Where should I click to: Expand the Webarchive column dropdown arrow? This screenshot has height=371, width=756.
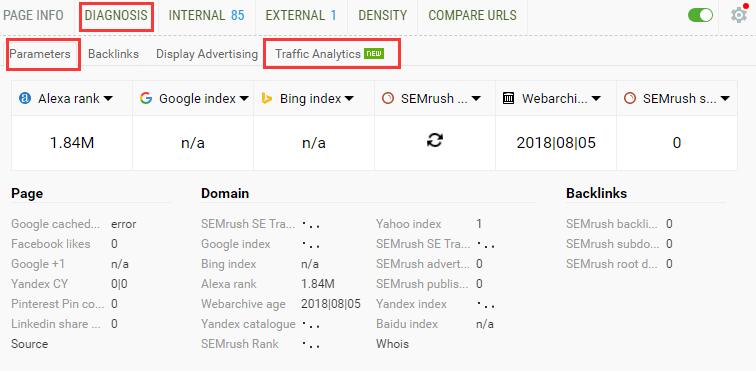[596, 99]
